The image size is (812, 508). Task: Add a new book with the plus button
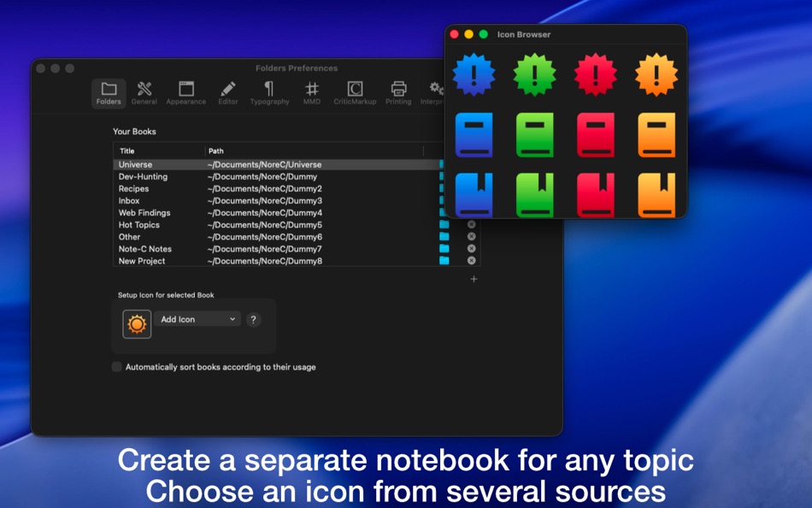click(473, 278)
